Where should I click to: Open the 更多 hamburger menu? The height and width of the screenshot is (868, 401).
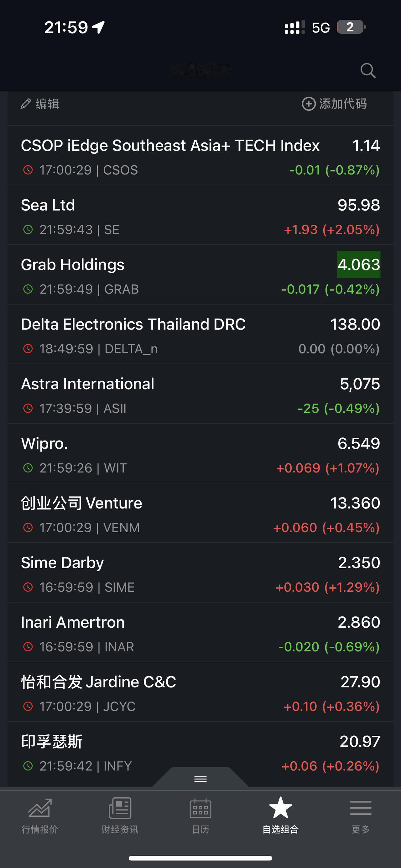point(361,815)
